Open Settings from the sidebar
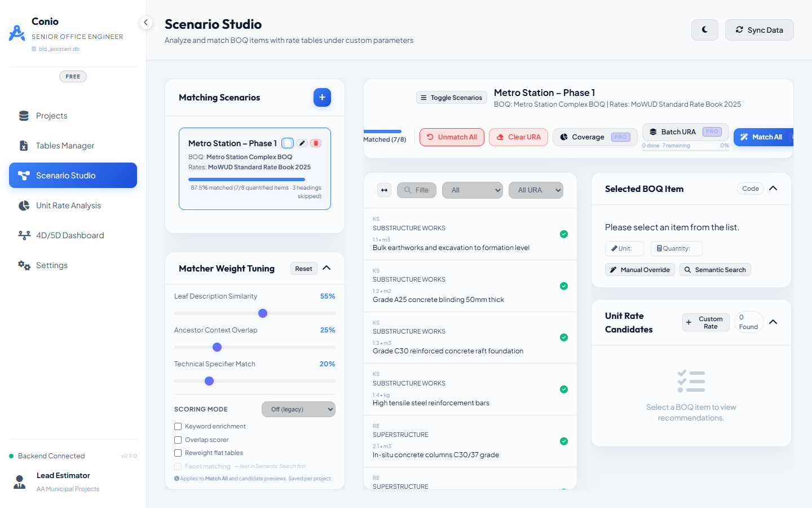Screen dimensions: 812x508 [73, 265]
